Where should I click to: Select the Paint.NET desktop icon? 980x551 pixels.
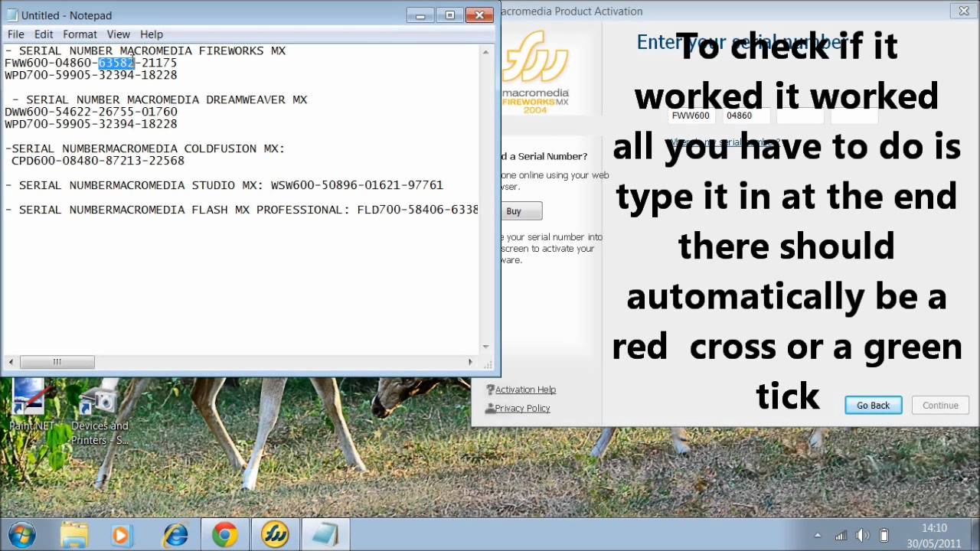(31, 406)
